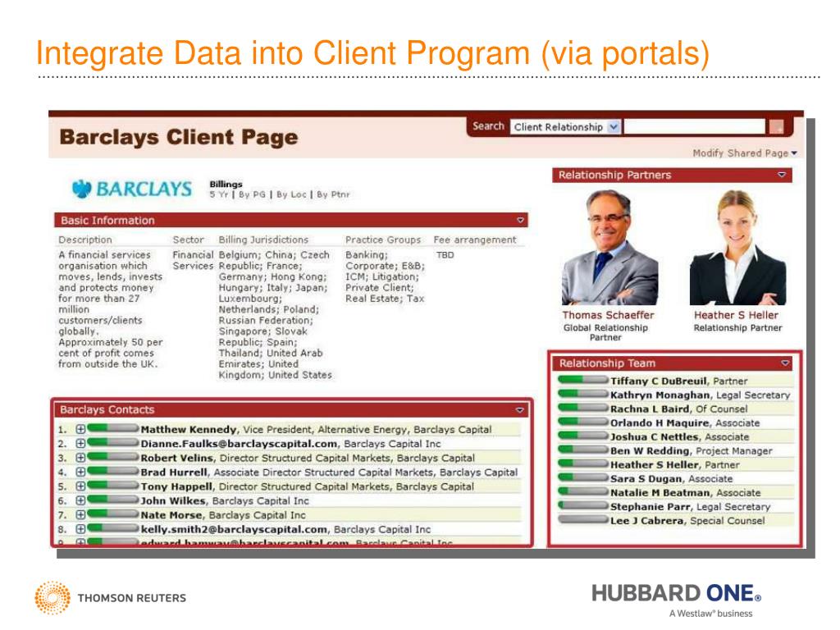The height and width of the screenshot is (630, 840).
Task: Open team member Kathryn Monaghan
Action: 660,395
